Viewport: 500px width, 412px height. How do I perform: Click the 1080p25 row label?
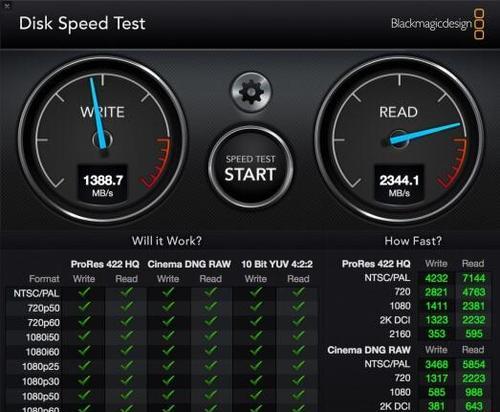[x=41, y=367]
